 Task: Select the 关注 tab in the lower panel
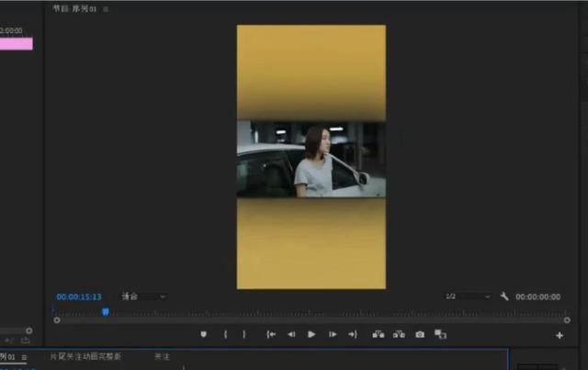coord(162,356)
